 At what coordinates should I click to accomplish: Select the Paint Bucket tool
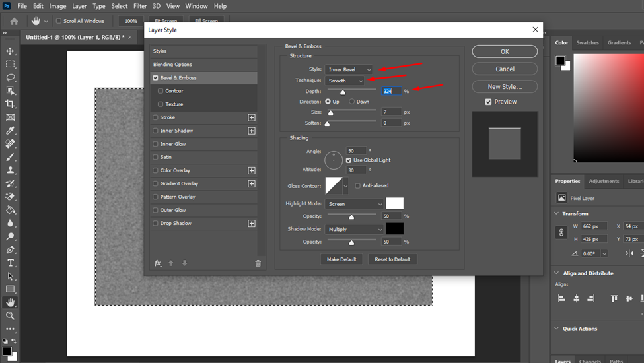11,210
